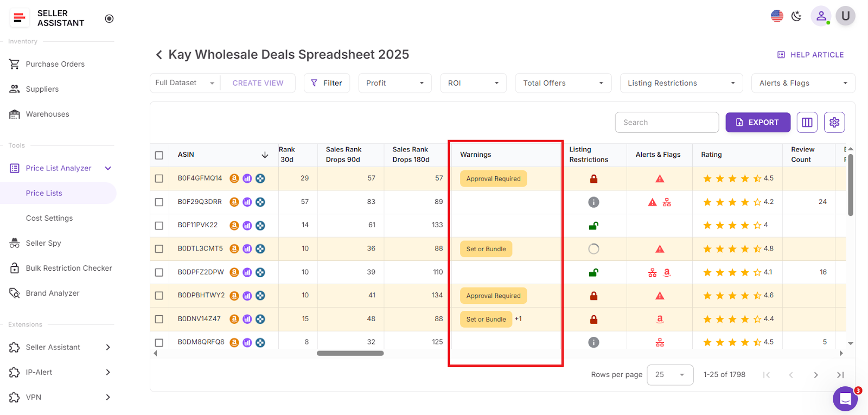Open the Rows per page dropdown

point(670,375)
